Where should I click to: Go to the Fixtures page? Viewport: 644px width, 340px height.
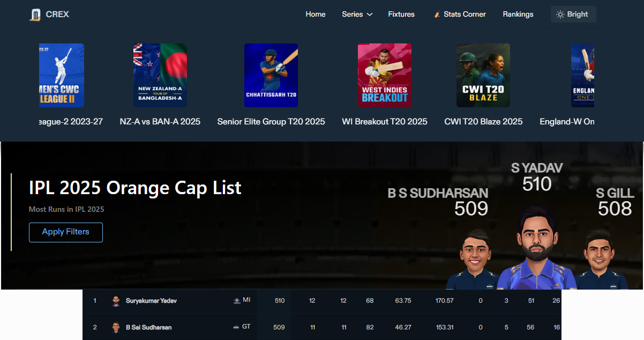pos(401,14)
